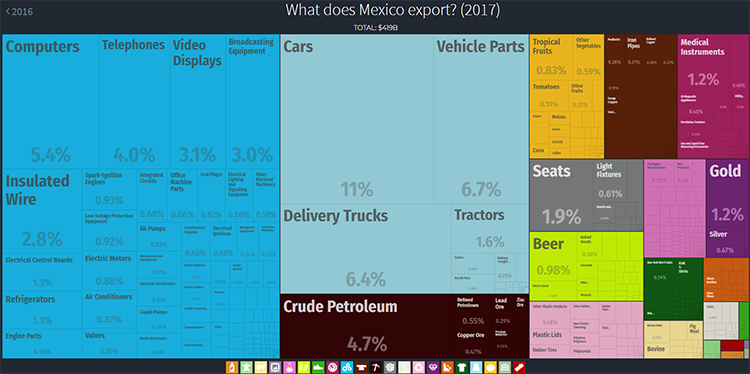Select the Copper Ore 0.47% cell
750x374 pixels.
(473, 344)
